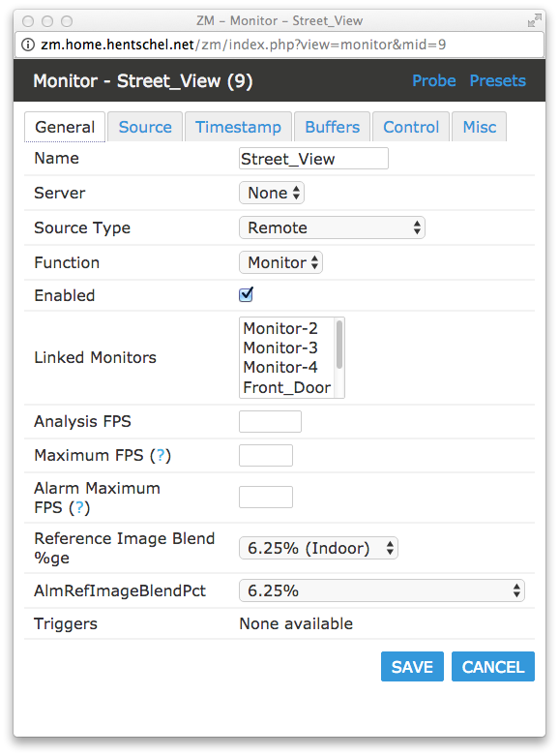The image size is (559, 756).
Task: Expand the Reference Image Blend dropdown
Action: (318, 548)
